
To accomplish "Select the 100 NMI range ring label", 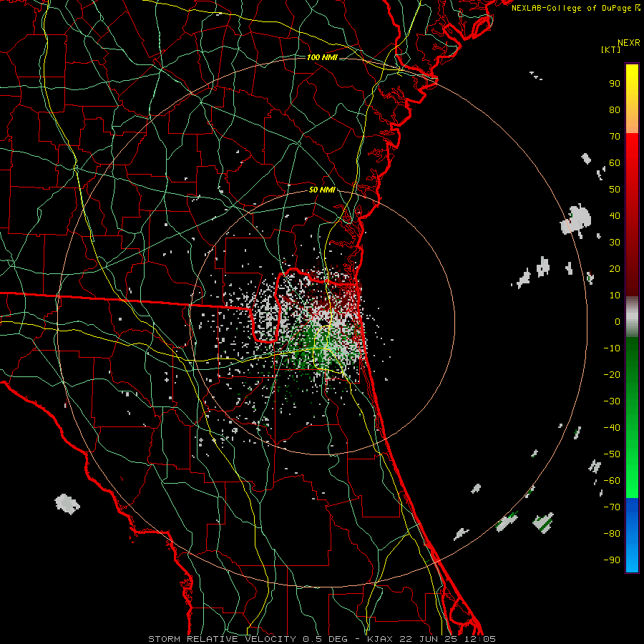I will click(322, 57).
